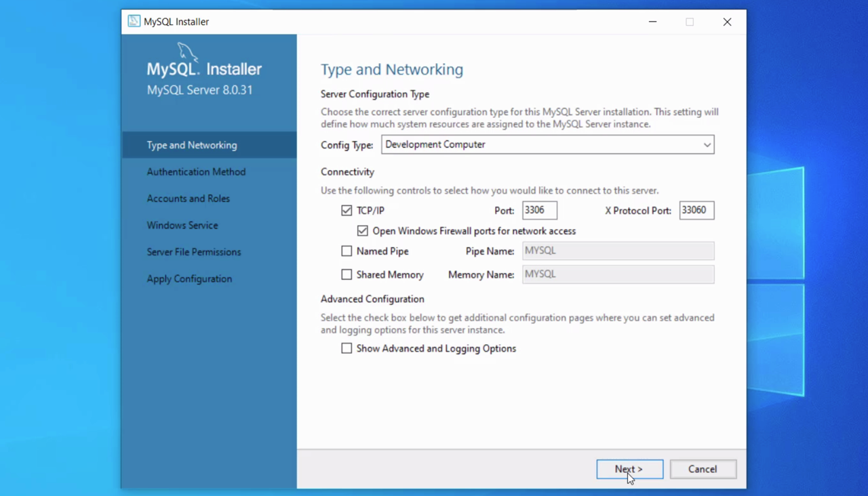Jump to Apply Configuration step
This screenshot has height=496, width=868.
[189, 278]
